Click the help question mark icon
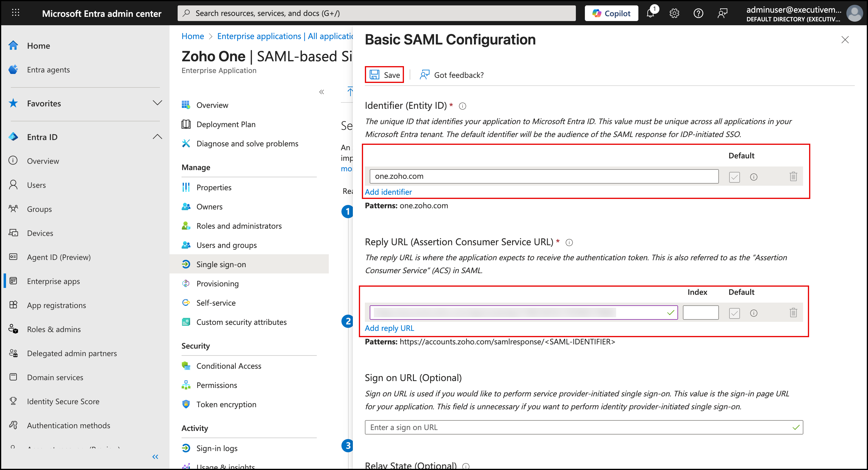Viewport: 868px width, 470px height. [x=698, y=13]
